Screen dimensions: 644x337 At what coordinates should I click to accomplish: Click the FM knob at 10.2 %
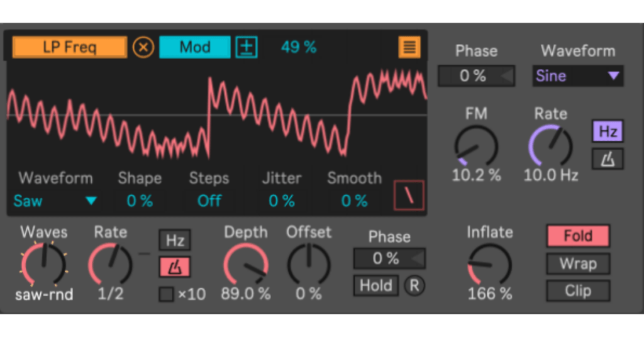pyautogui.click(x=476, y=146)
